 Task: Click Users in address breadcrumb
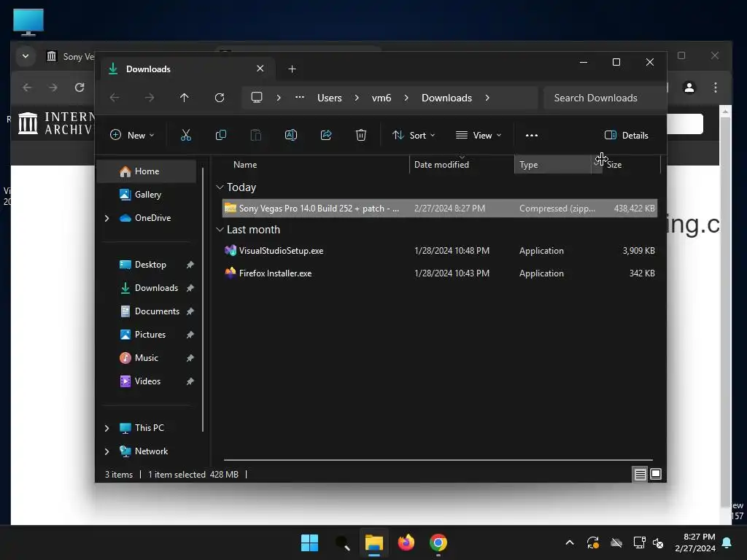pyautogui.click(x=330, y=98)
